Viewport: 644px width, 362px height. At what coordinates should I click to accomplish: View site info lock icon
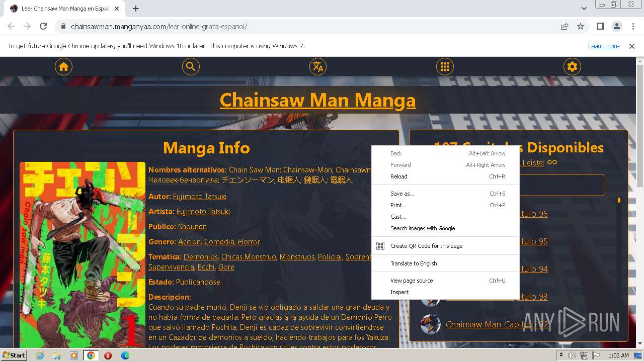[63, 27]
